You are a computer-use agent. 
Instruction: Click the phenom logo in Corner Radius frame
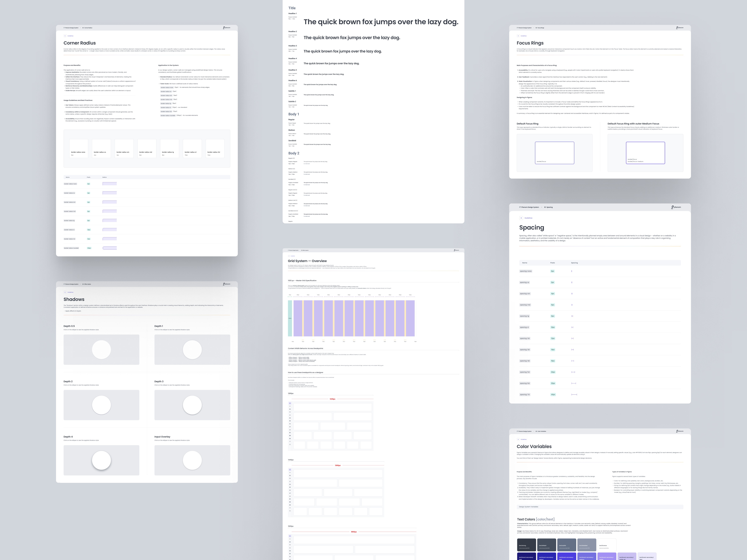227,28
